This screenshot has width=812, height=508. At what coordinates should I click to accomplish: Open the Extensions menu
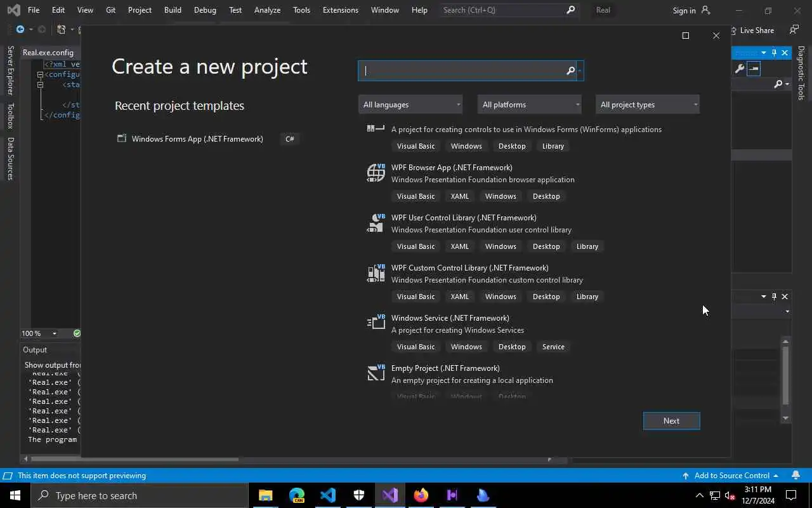click(340, 10)
